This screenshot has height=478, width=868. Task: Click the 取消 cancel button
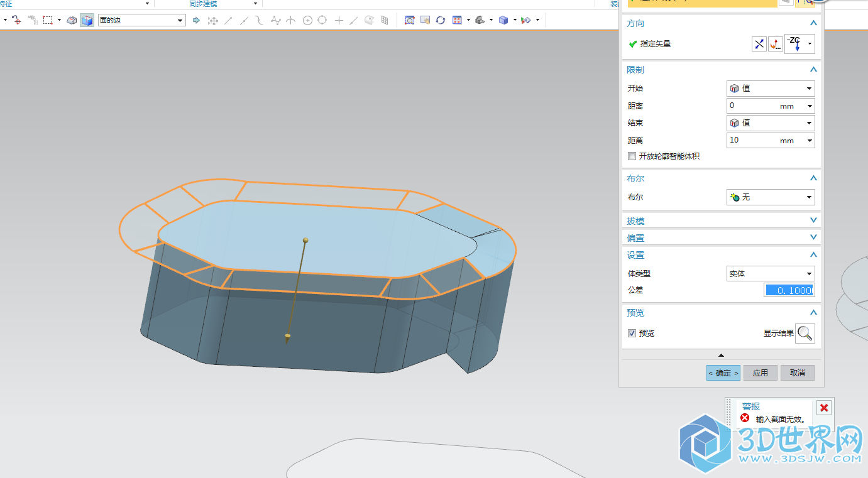point(798,372)
